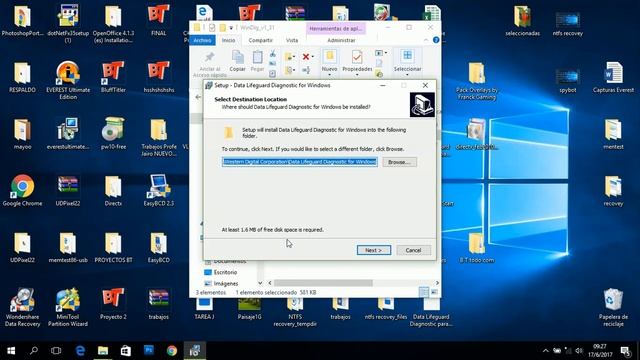Select Wondershare Data Recovery desktop icon
This screenshot has width=640, height=360.
(22, 307)
